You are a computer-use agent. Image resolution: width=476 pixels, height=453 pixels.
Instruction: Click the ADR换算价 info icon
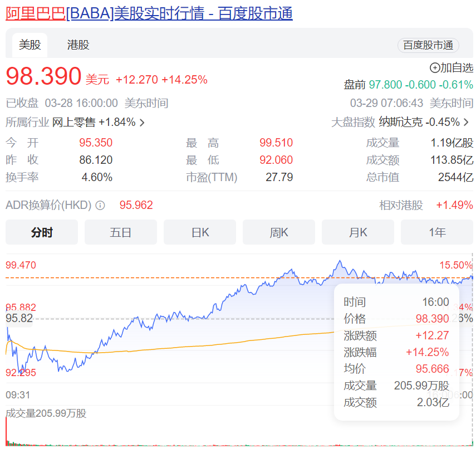[100, 206]
